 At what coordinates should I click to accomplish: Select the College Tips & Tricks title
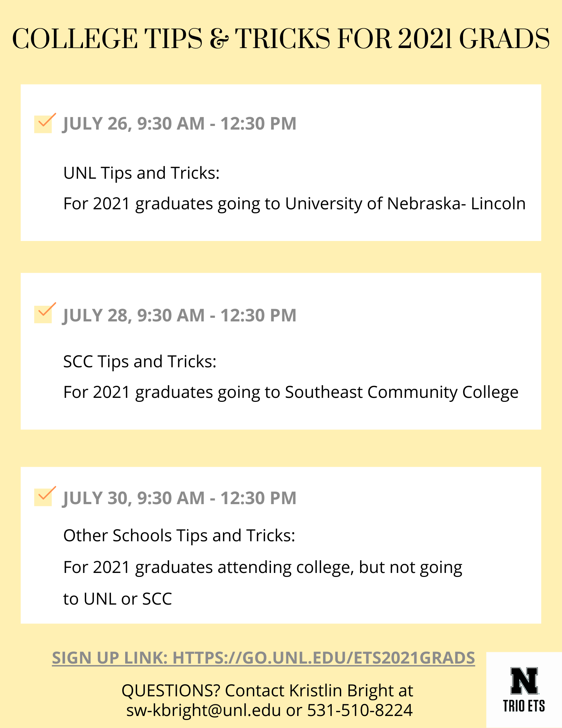click(281, 39)
